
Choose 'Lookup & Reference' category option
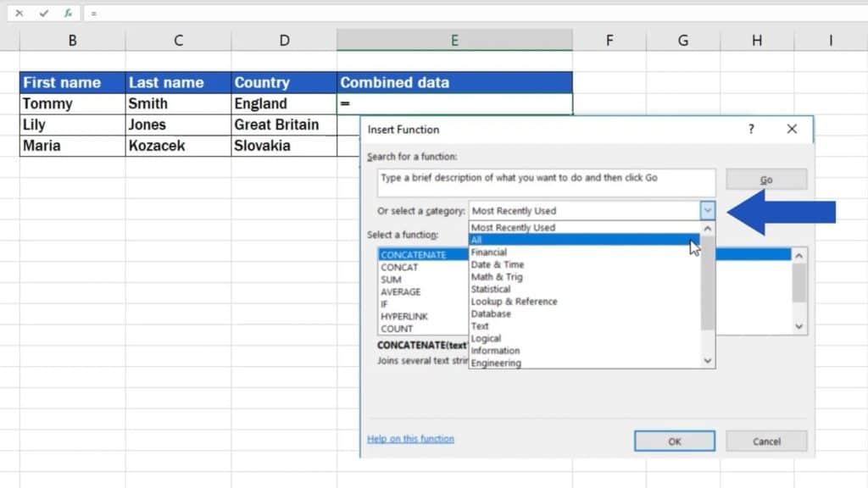tap(584, 302)
